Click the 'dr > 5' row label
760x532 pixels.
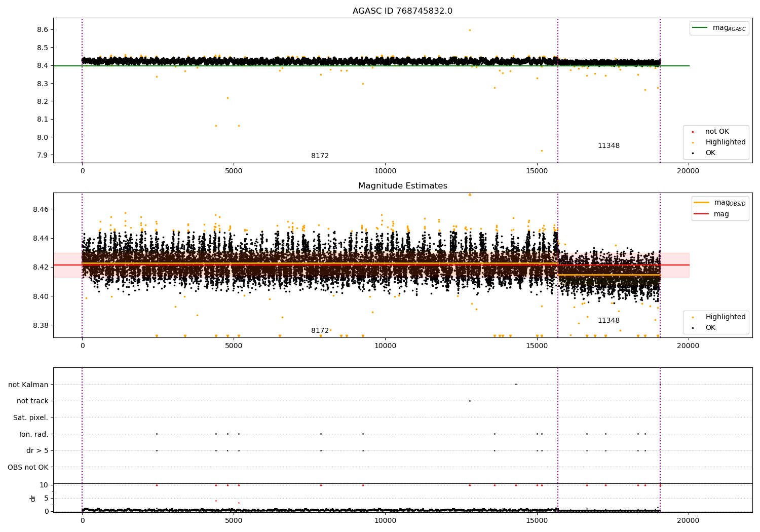[x=37, y=450]
